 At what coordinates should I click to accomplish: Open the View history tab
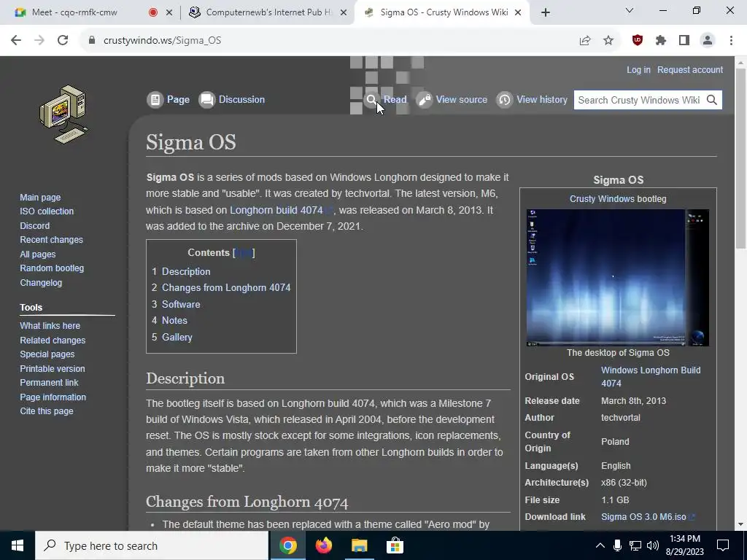click(532, 99)
